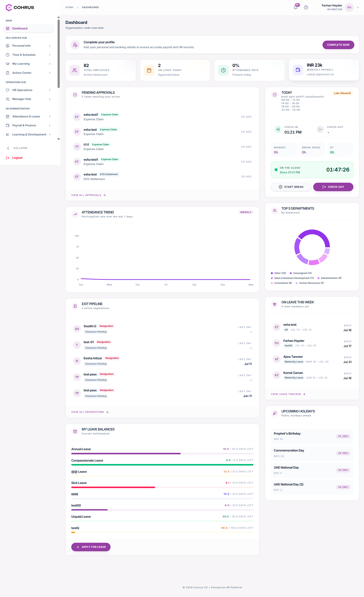The height and width of the screenshot is (597, 364).
Task: Open VIEW ALL SEPARATIONS link
Action: [x=90, y=412]
